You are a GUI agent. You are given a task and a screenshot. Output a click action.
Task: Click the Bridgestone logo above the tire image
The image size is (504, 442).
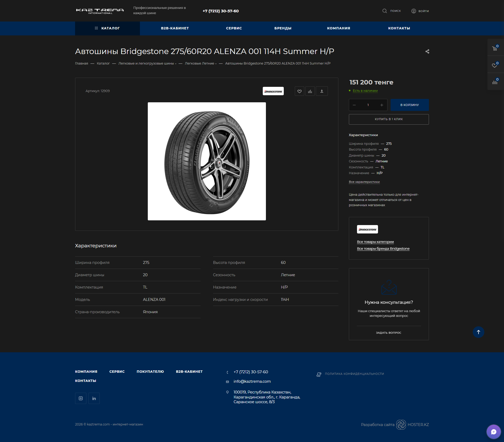click(273, 91)
